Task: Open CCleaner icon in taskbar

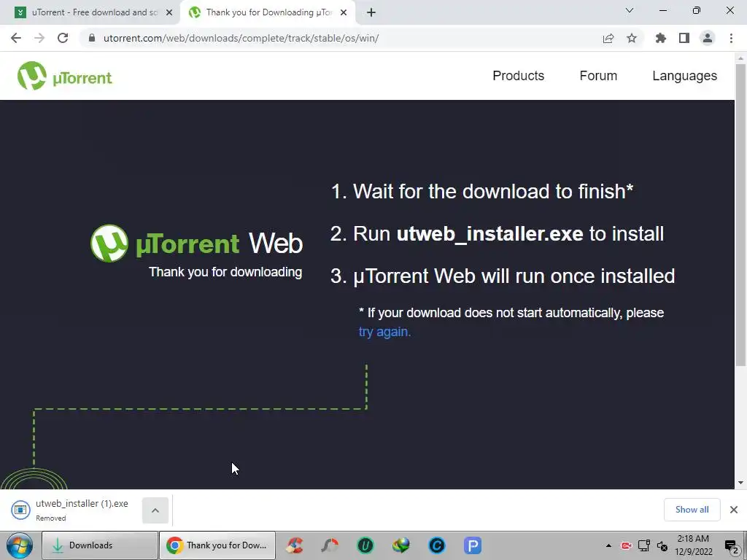Action: point(295,545)
